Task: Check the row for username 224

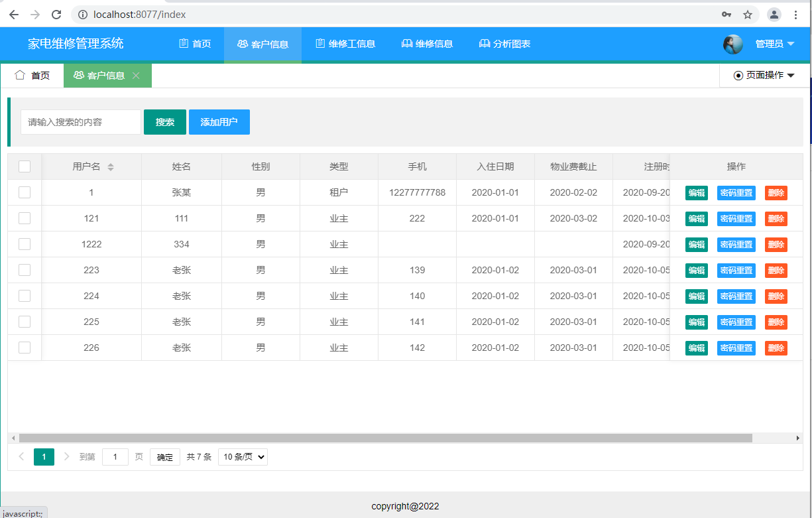Action: [25, 296]
